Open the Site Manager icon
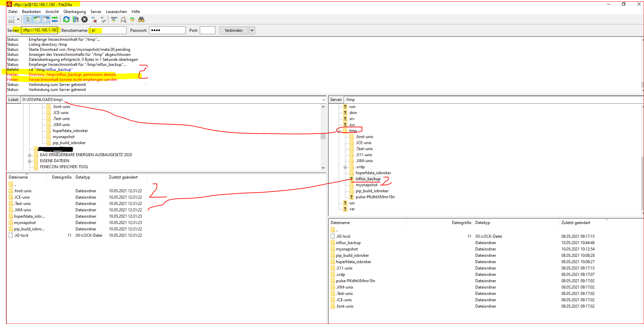The height and width of the screenshot is (324, 644). pos(11,20)
